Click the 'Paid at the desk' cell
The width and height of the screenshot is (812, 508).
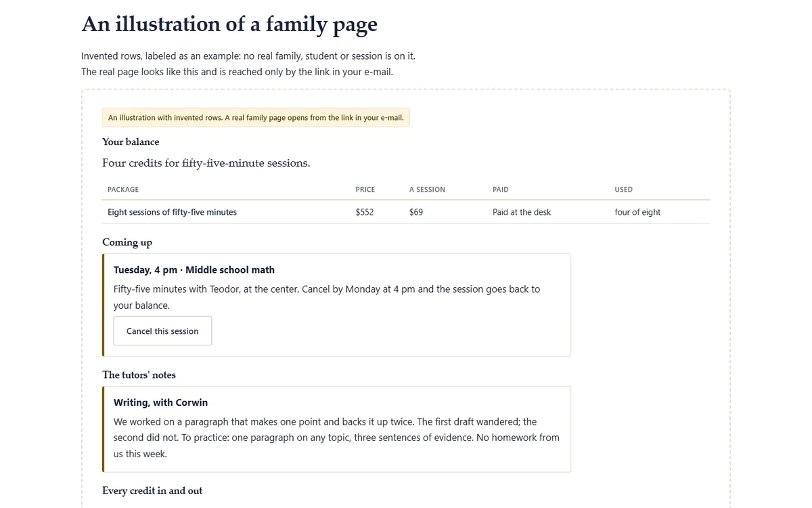(522, 212)
